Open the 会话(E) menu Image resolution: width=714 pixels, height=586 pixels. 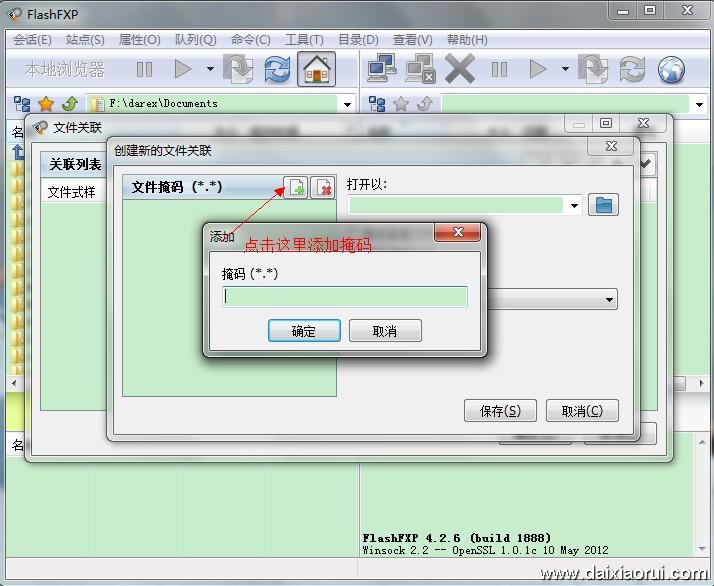pos(32,40)
